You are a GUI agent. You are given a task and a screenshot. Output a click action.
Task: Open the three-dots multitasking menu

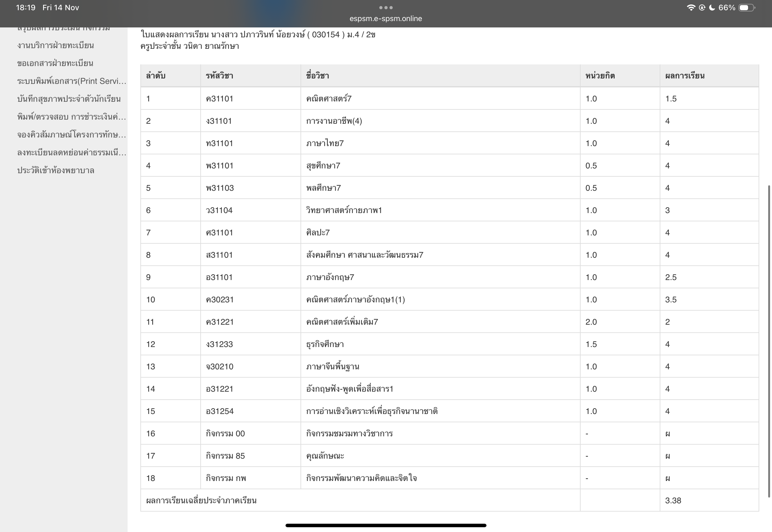[x=386, y=8]
